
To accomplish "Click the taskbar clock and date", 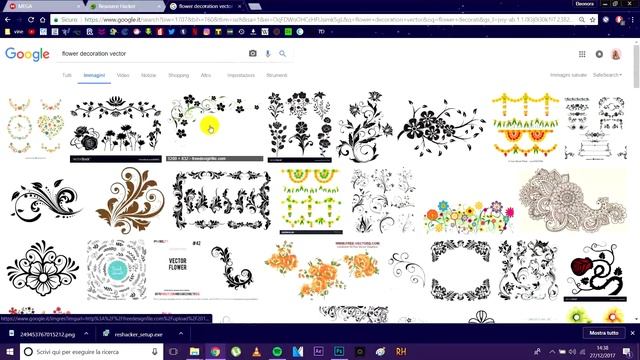I will point(602,351).
